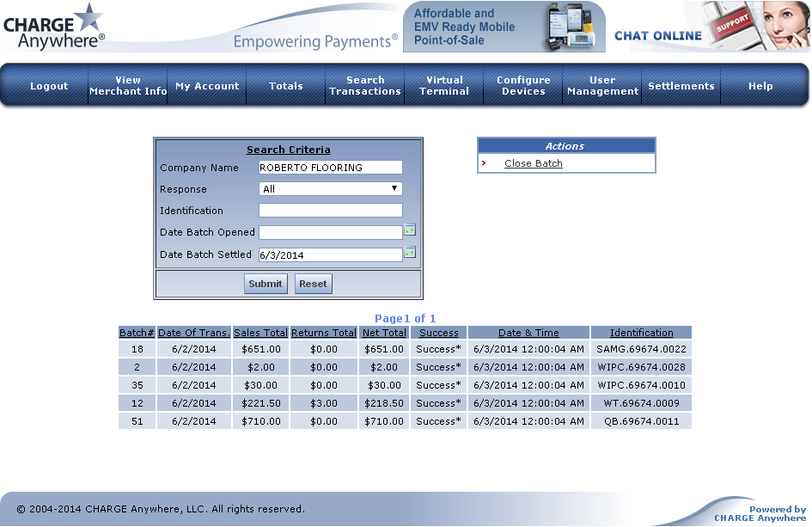Click the Identification input field
812x527 pixels.
(x=330, y=211)
